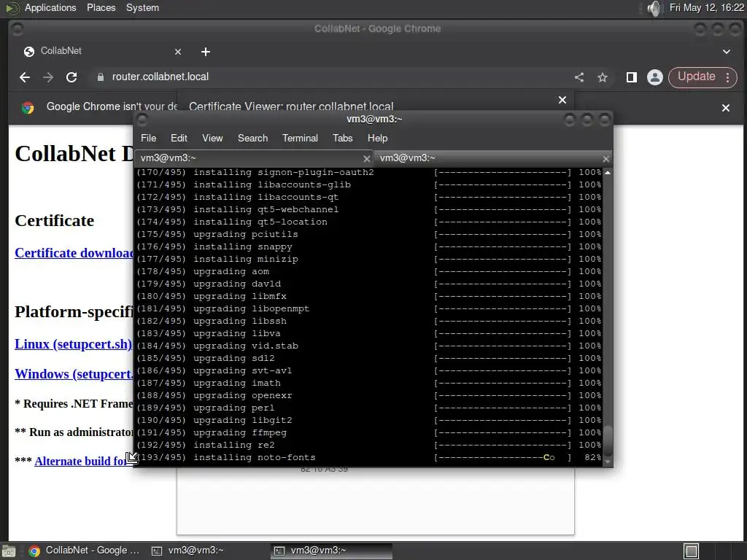Viewport: 747px width, 560px height.
Task: Click the lock icon in address bar
Action: point(101,77)
